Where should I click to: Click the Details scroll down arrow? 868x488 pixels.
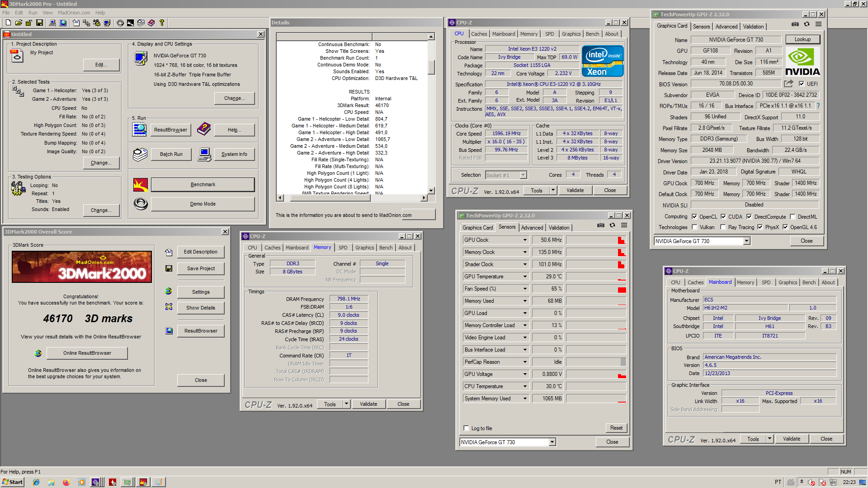(x=431, y=191)
